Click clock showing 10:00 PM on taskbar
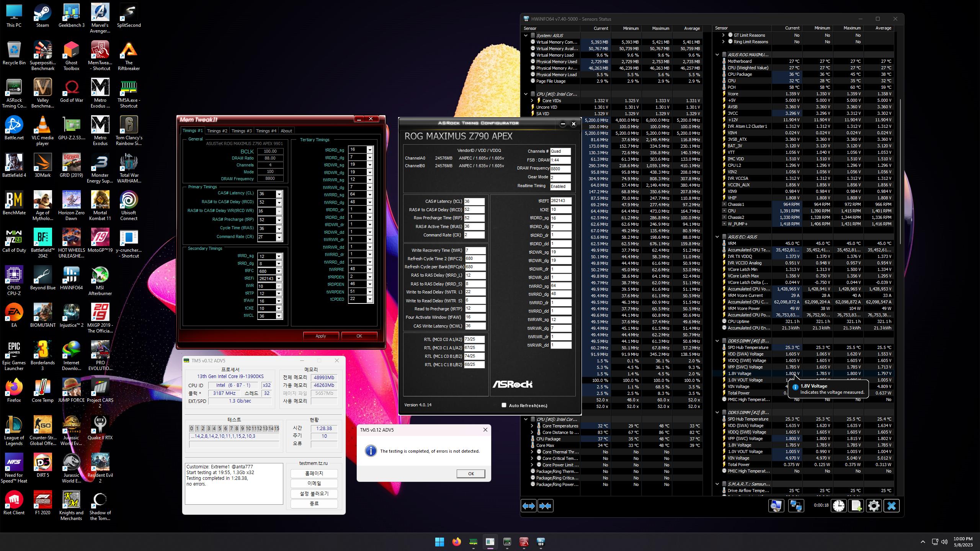The width and height of the screenshot is (980, 551). (963, 541)
